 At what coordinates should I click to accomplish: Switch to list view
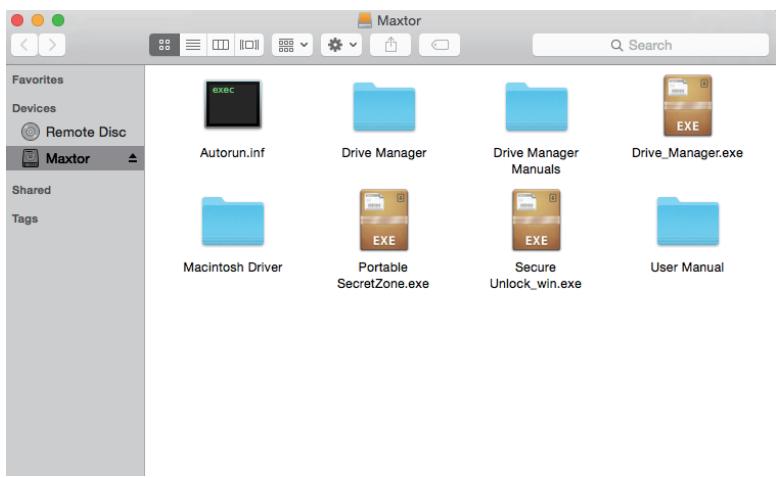click(193, 45)
